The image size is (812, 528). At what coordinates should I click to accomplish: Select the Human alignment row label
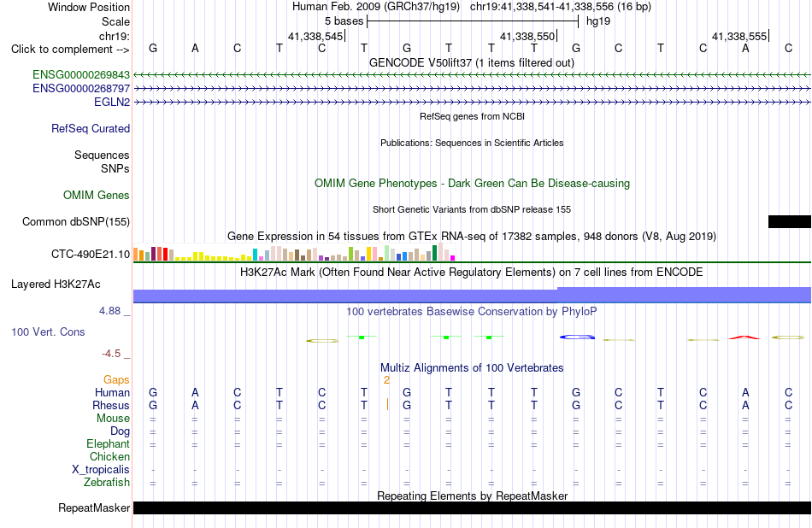coord(112,392)
